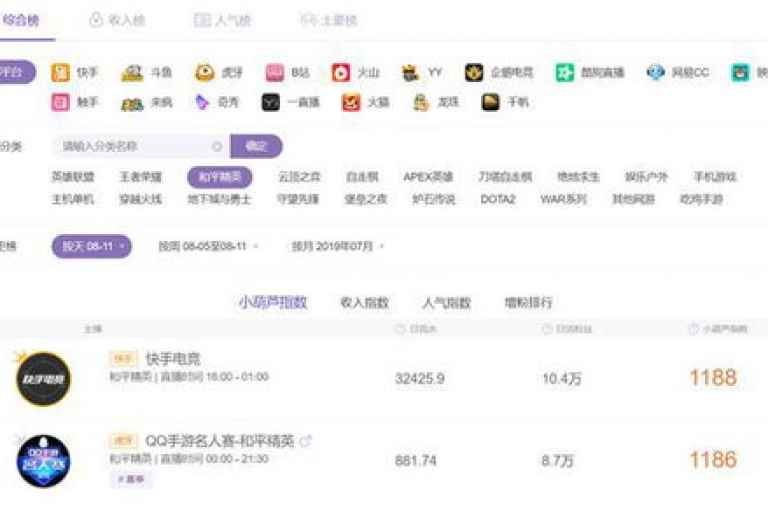Select the 小葫芦指数 ranking tab
The width and height of the screenshot is (768, 510).
[273, 302]
